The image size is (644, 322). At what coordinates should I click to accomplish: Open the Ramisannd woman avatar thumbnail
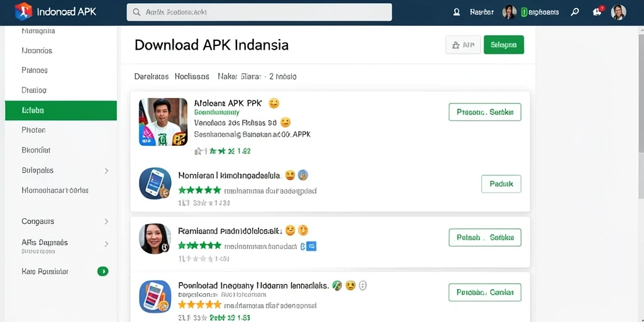click(155, 238)
